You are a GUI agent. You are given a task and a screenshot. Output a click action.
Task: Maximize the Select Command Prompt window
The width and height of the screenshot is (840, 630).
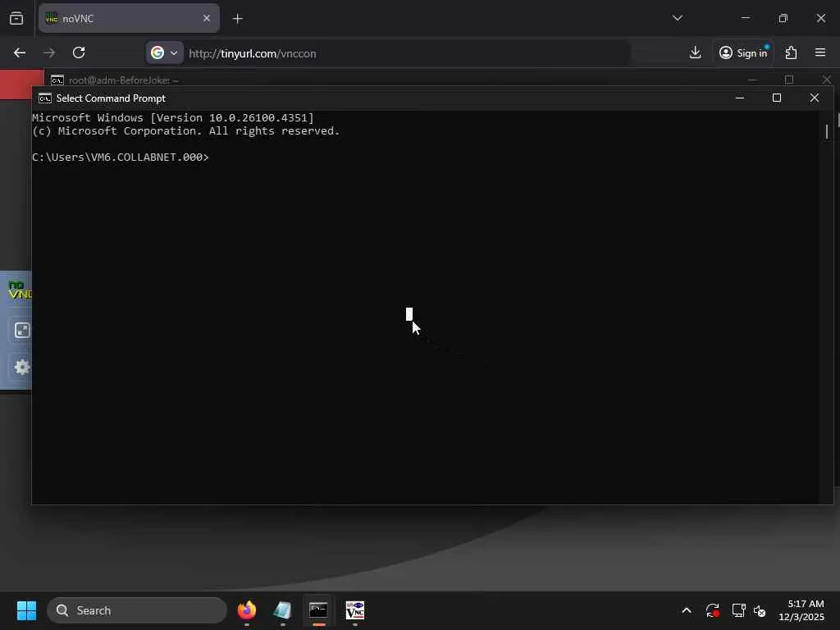tap(777, 98)
